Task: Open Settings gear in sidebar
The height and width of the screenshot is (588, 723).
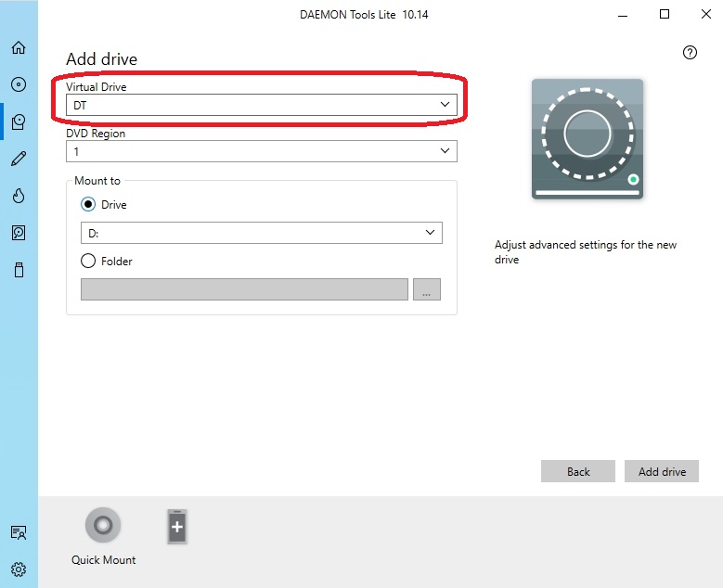Action: coord(19,569)
